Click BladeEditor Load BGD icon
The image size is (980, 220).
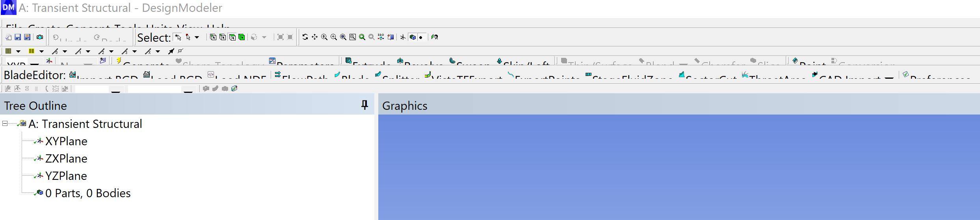tap(147, 74)
